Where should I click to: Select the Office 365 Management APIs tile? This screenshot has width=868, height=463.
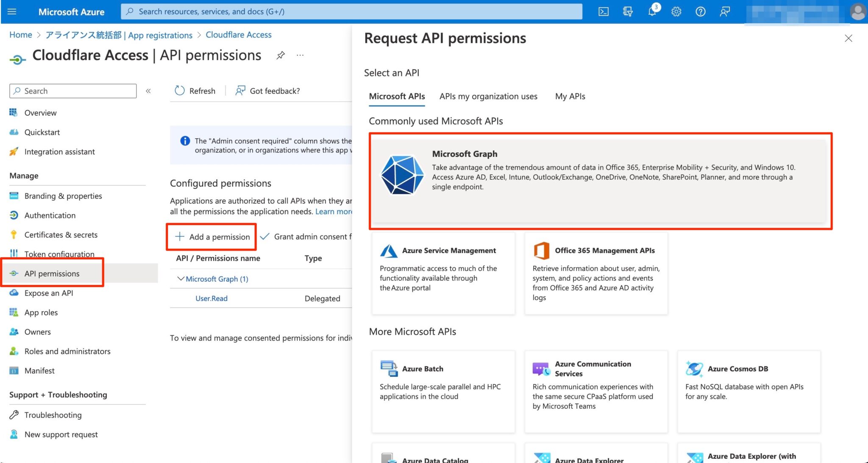pos(595,273)
